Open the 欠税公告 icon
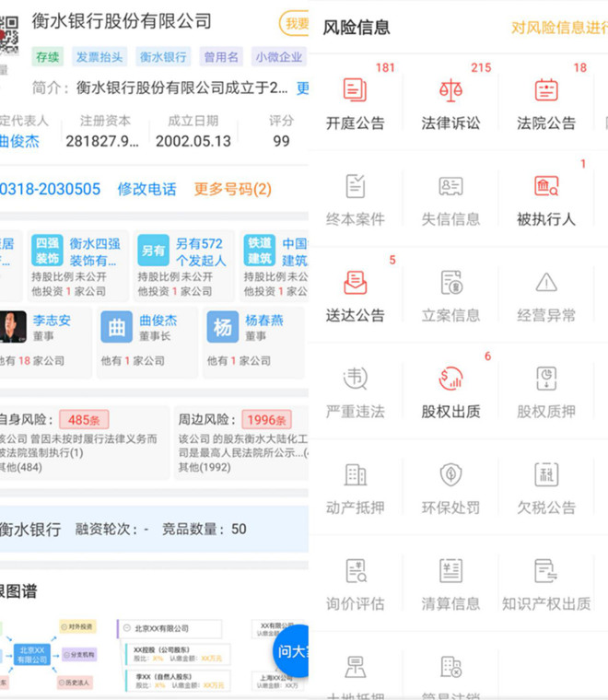Viewport: 608px width, 700px height. [x=546, y=474]
